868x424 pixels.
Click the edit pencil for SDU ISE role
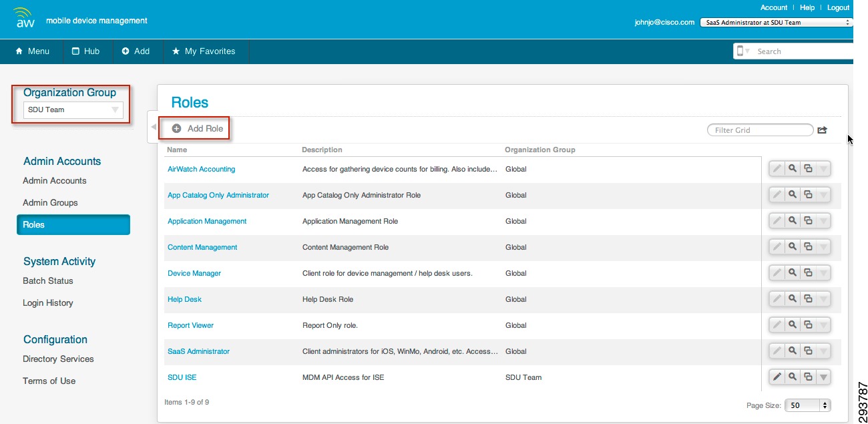[x=777, y=377]
